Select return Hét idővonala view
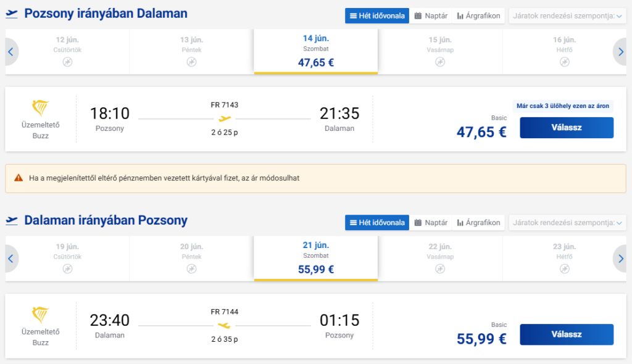 click(x=377, y=223)
